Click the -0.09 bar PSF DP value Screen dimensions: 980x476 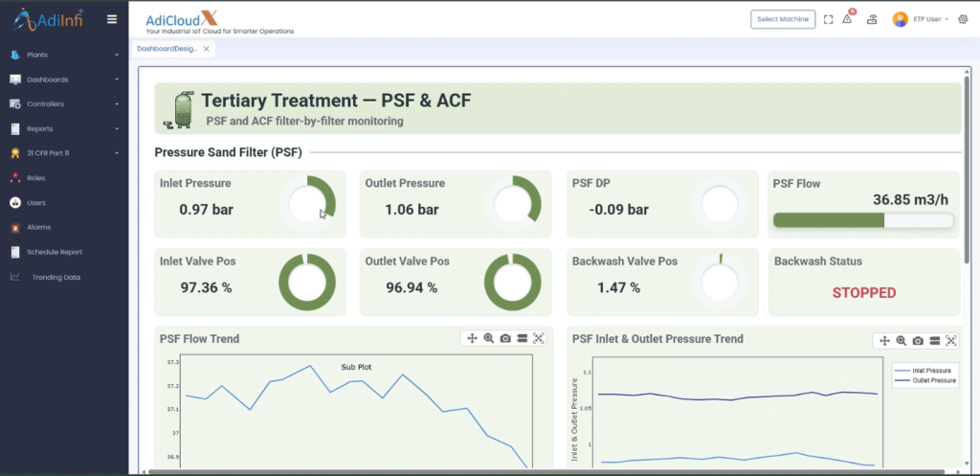point(618,210)
